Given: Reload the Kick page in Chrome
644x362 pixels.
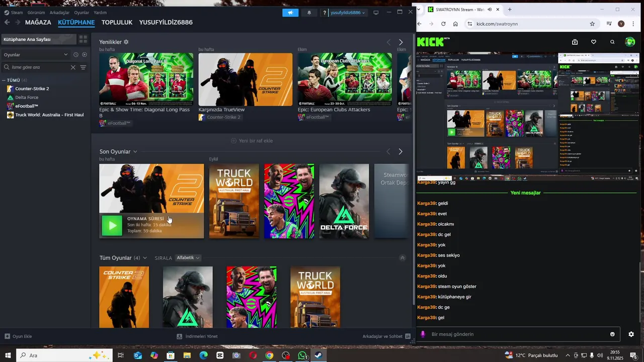Looking at the screenshot, I should click(443, 24).
